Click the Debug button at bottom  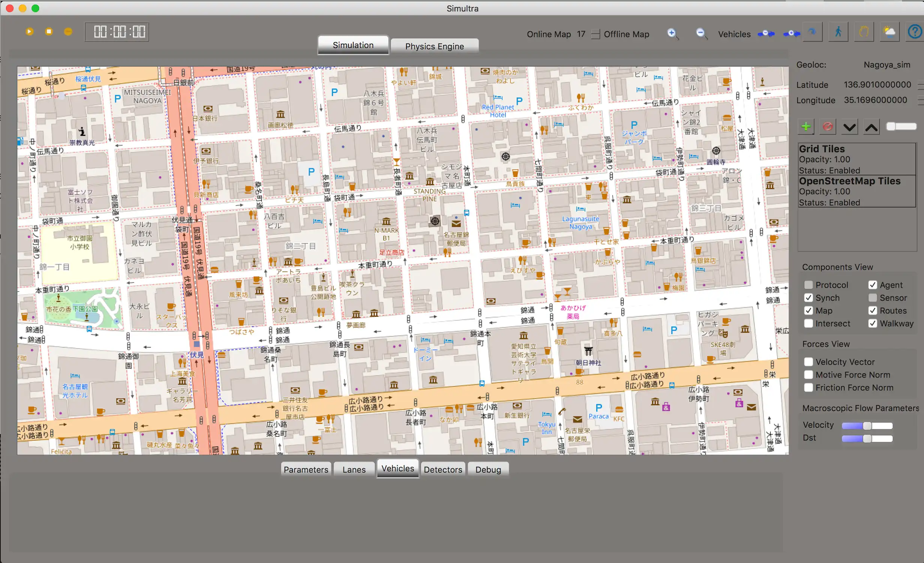[487, 469]
